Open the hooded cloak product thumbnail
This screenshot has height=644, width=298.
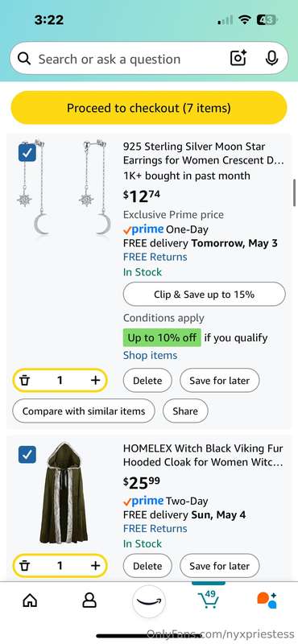tap(64, 493)
